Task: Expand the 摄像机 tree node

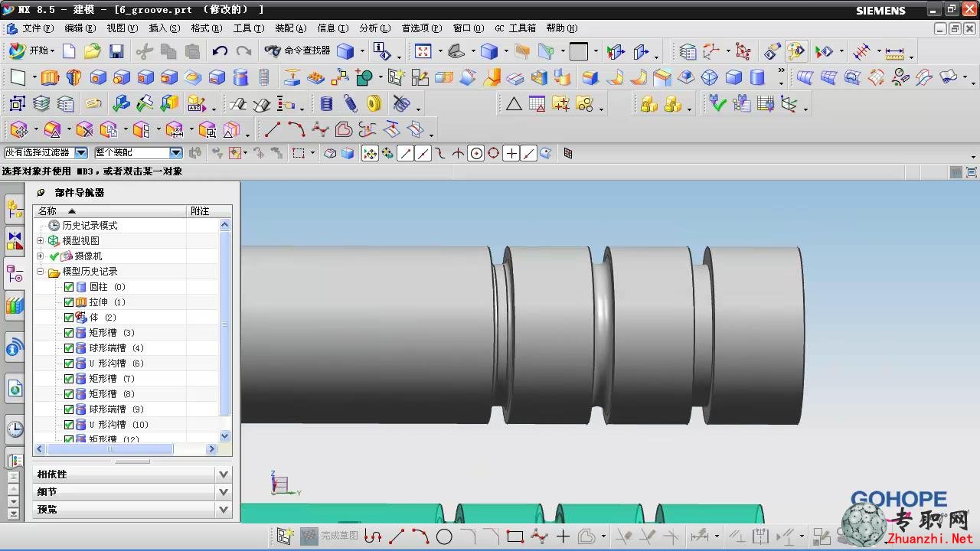Action: click(x=41, y=256)
